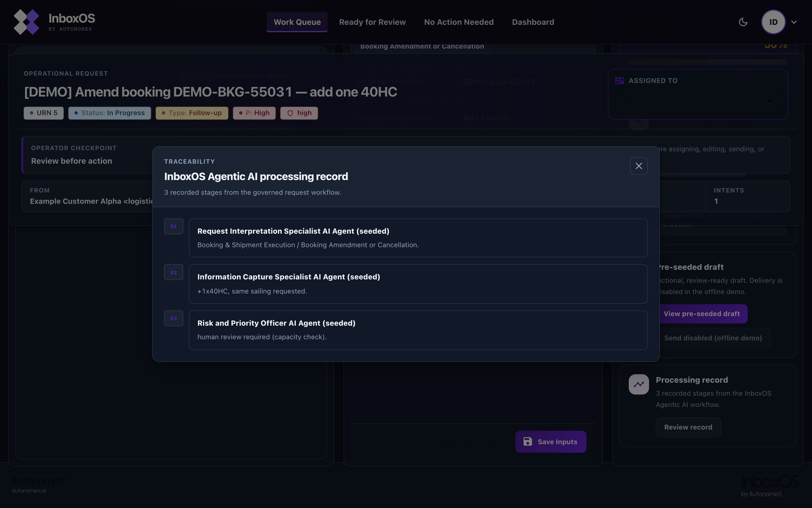Click stage 02 number badge
Image resolution: width=812 pixels, height=508 pixels.
click(173, 272)
